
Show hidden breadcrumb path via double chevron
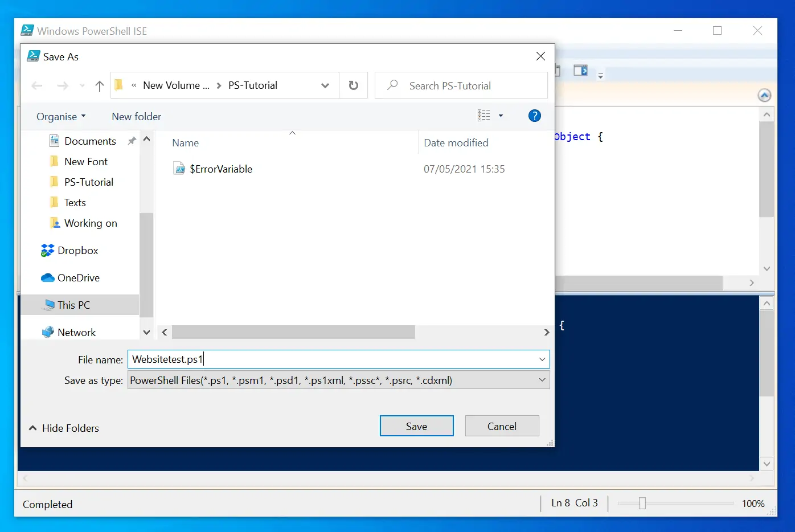[x=134, y=85]
